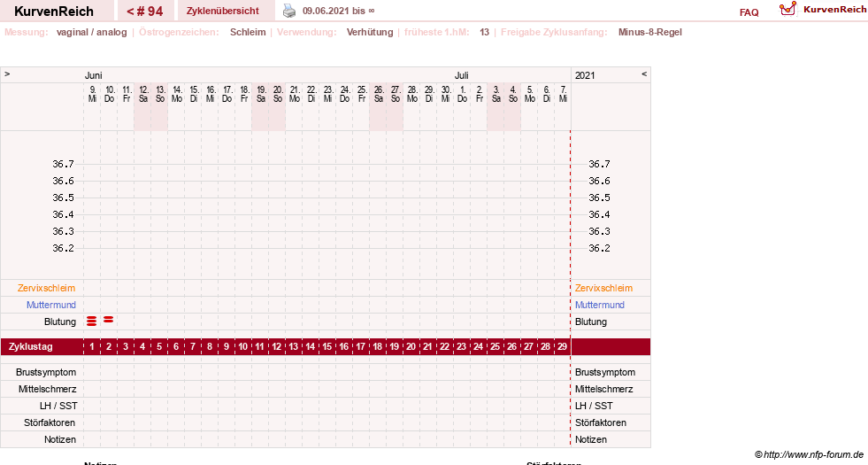Click date header 7. Mi
The image size is (868, 465).
tap(563, 94)
